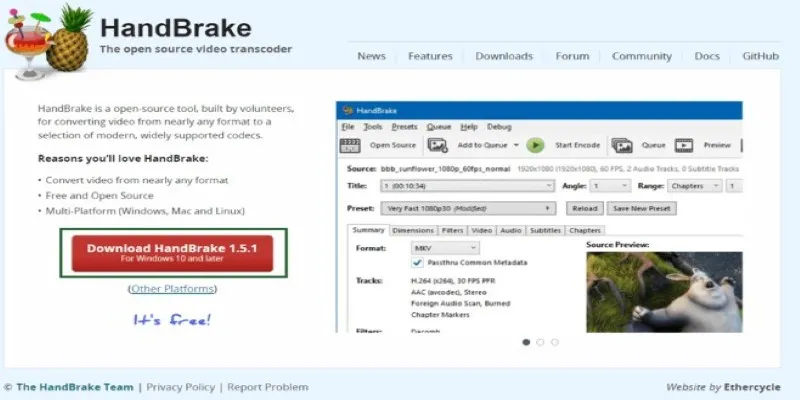Switch to the Audio tab

click(x=511, y=231)
